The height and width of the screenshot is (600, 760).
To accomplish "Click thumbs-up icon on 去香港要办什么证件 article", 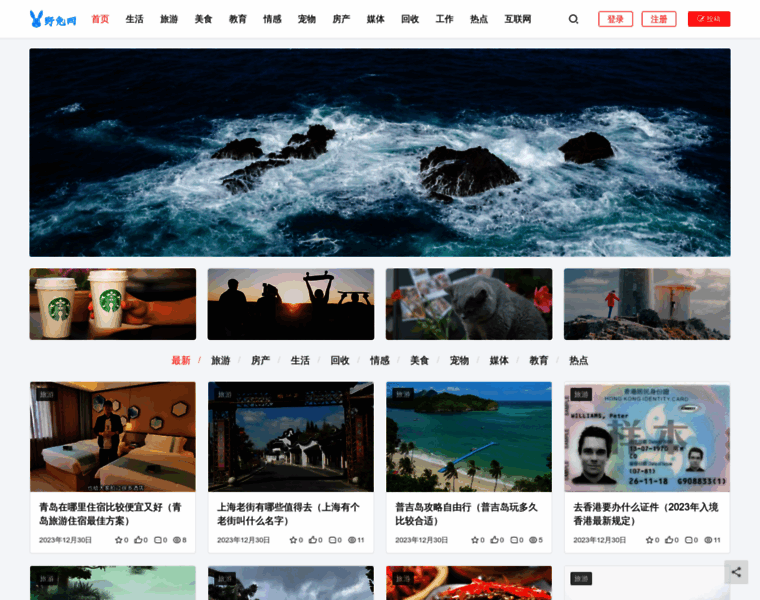I will click(x=669, y=540).
